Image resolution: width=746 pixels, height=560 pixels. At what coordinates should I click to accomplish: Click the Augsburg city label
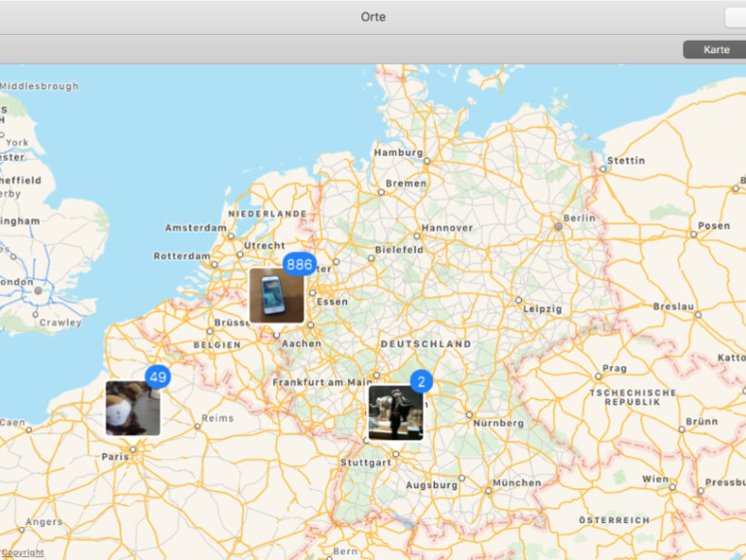pyautogui.click(x=431, y=484)
